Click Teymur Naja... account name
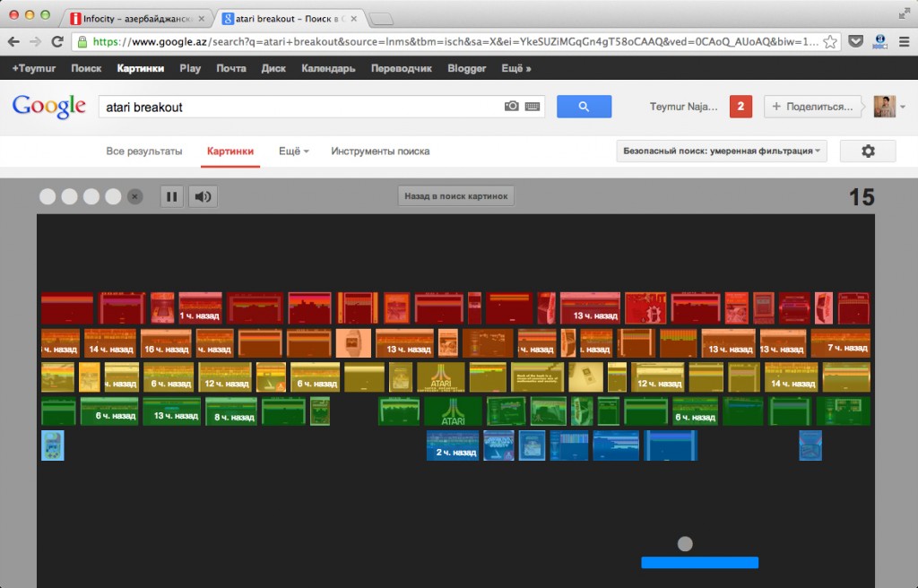Viewport: 918px width, 588px height. [683, 107]
